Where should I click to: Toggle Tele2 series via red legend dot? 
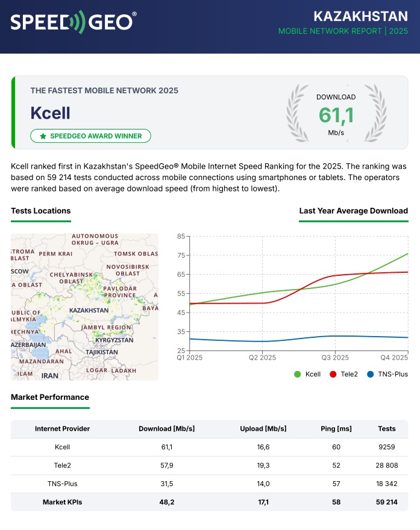(333, 374)
